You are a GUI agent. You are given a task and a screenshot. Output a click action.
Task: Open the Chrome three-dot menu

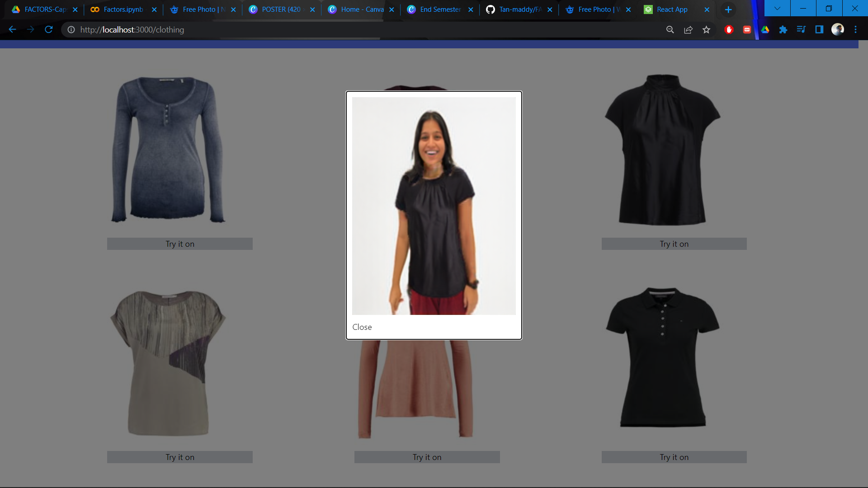pos(855,30)
